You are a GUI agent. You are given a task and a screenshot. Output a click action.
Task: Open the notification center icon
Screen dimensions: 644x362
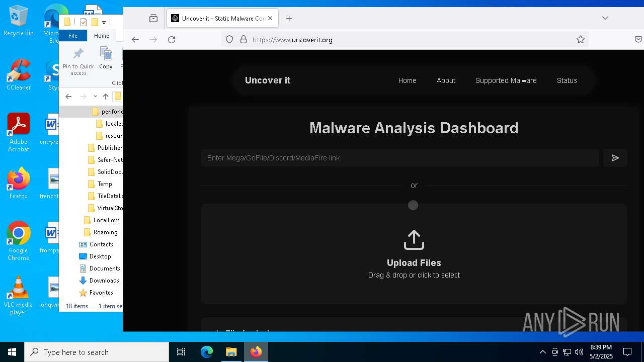click(x=627, y=352)
